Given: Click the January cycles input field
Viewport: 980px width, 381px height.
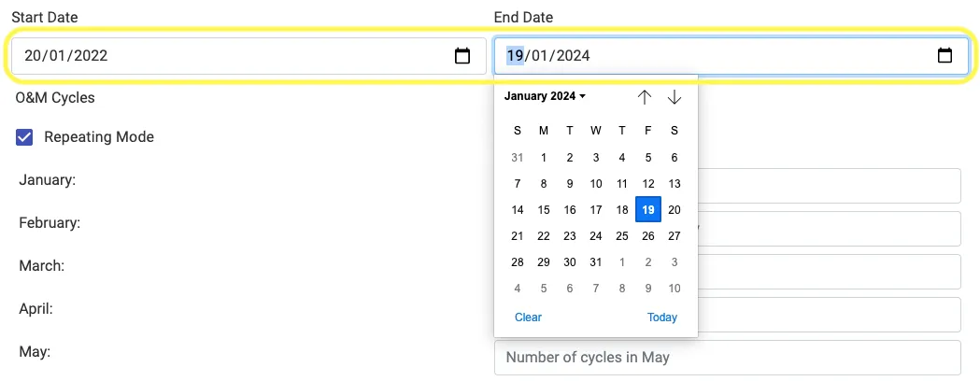Looking at the screenshot, I should tap(830, 186).
